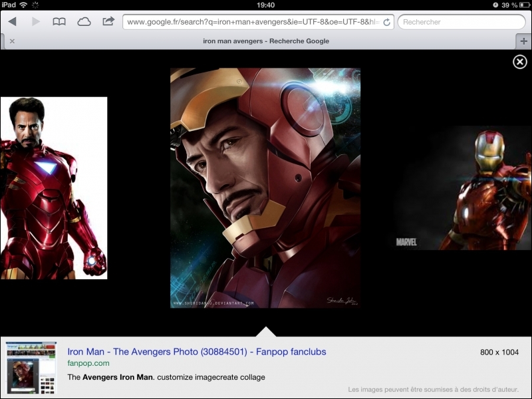Image resolution: width=532 pixels, height=399 pixels.
Task: Tap the loading activity spinner icon
Action: click(35, 5)
